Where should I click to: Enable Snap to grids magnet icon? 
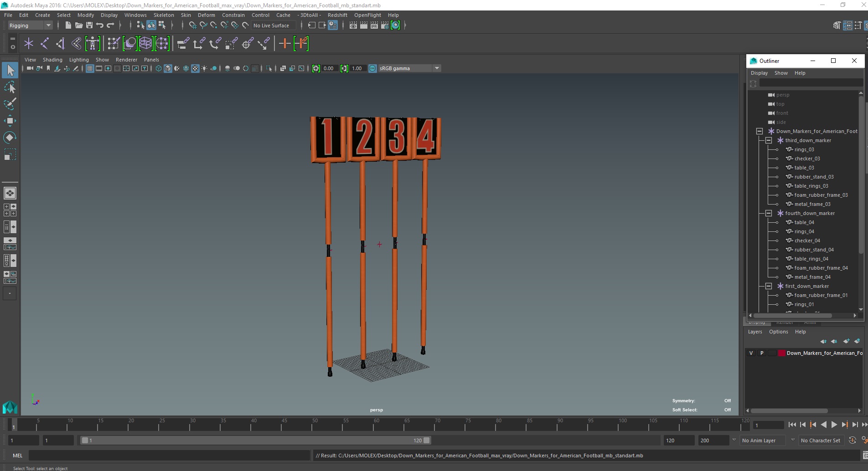(192, 26)
